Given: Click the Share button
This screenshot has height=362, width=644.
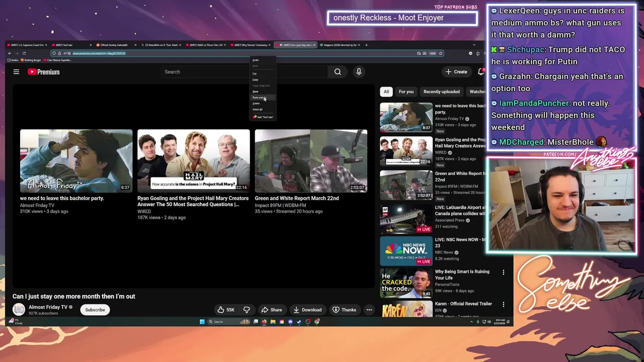Looking at the screenshot, I should coord(272,310).
